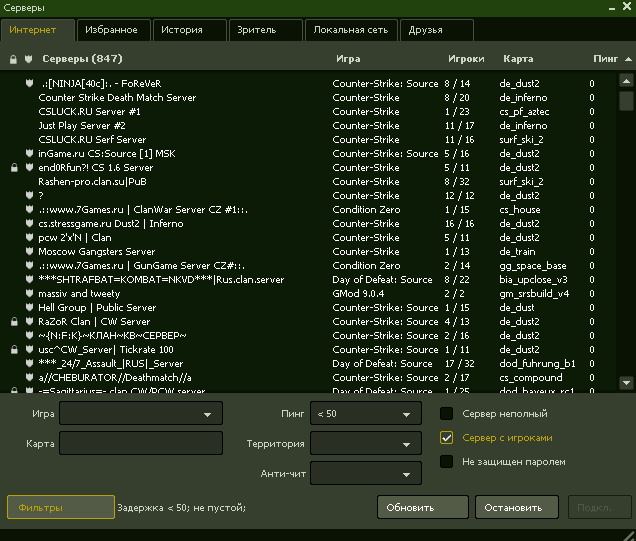
Task: Switch to Локальная сеть tab
Action: coord(351,30)
